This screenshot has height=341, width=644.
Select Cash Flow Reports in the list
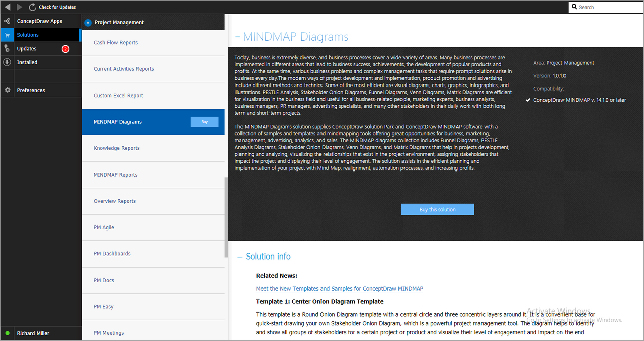tap(153, 43)
